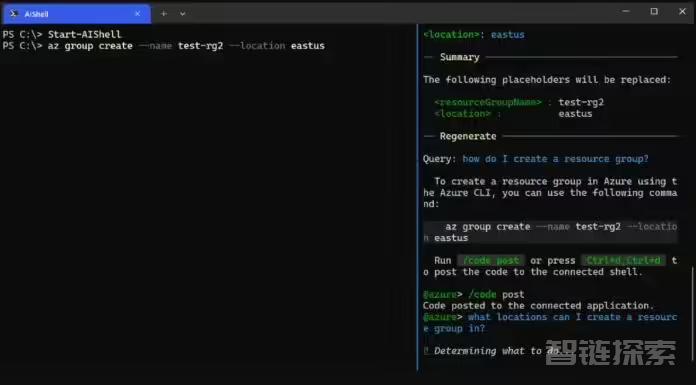This screenshot has width=696, height=385.
Task: Click the @azure prompt with locations question
Action: pos(550,323)
